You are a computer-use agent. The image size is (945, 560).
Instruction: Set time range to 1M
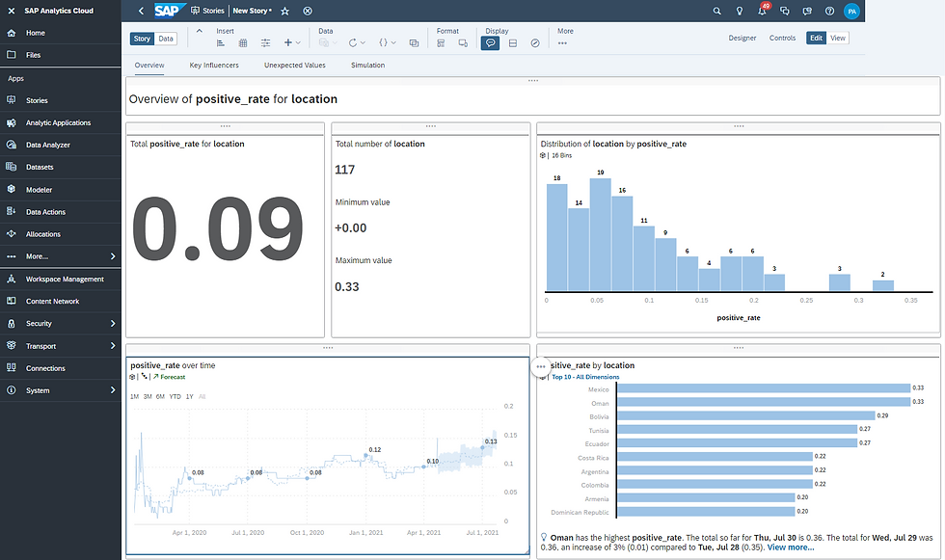134,396
